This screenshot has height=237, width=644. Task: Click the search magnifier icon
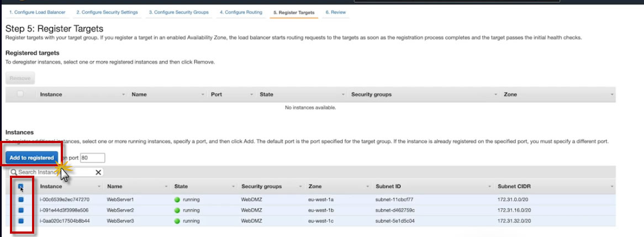(x=13, y=172)
